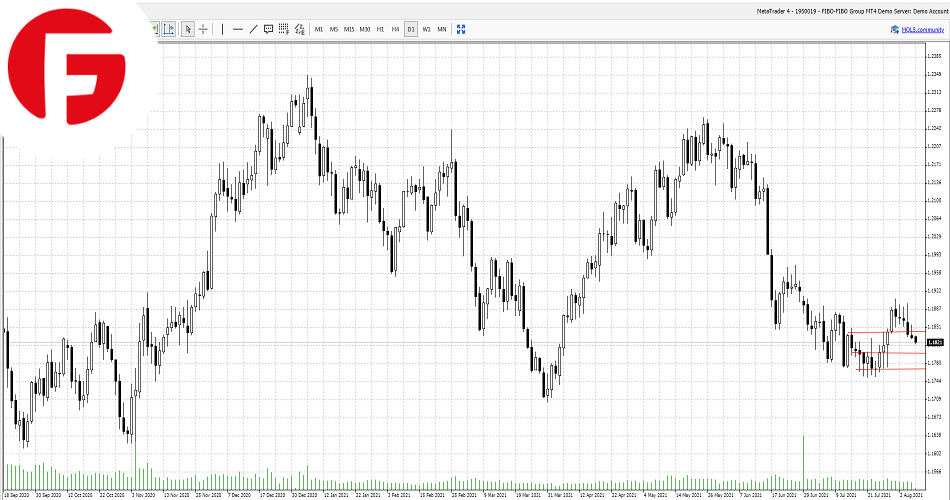Select the lowest red horizontal line
Viewport: 950px width, 500px height.
coord(891,369)
